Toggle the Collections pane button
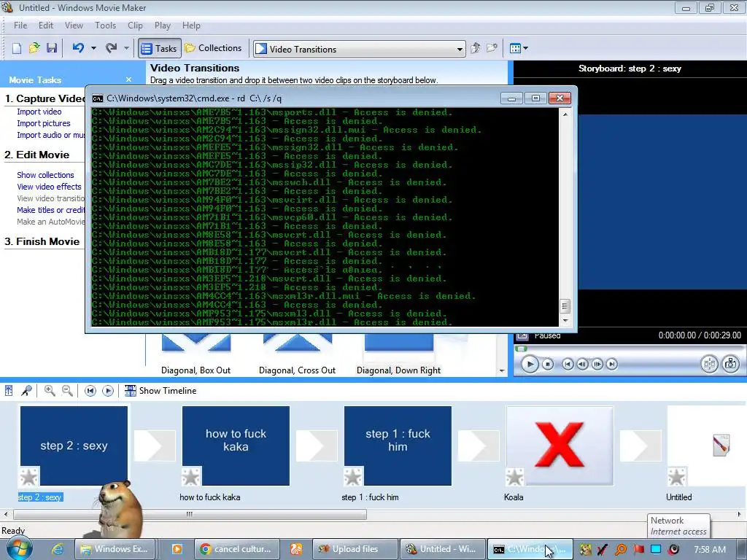This screenshot has height=560, width=747. click(214, 48)
